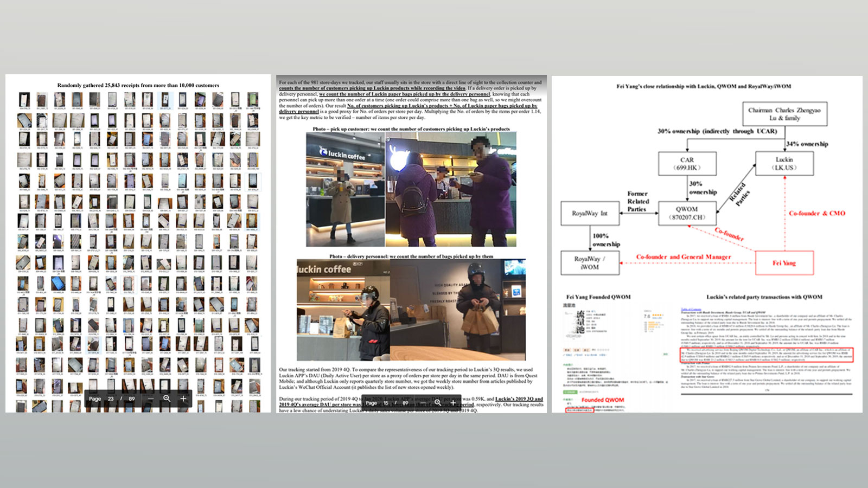Click the 'Luckin's related party transactions with QWOM' heading
This screenshot has height=488, width=868.
click(x=764, y=297)
